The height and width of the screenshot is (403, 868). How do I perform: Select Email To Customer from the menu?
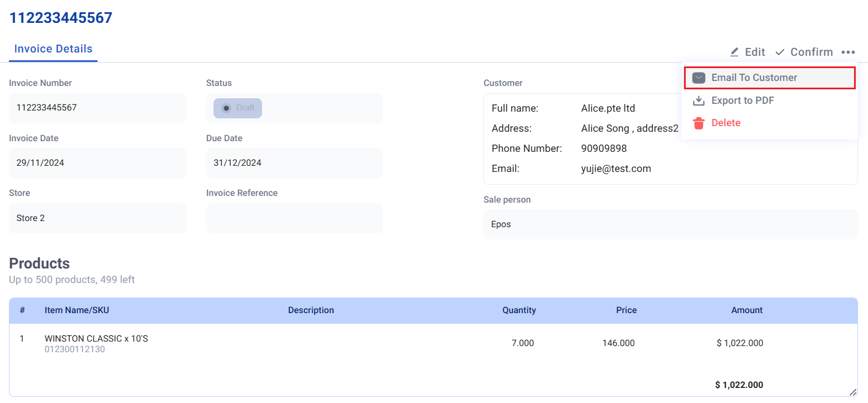tap(754, 78)
